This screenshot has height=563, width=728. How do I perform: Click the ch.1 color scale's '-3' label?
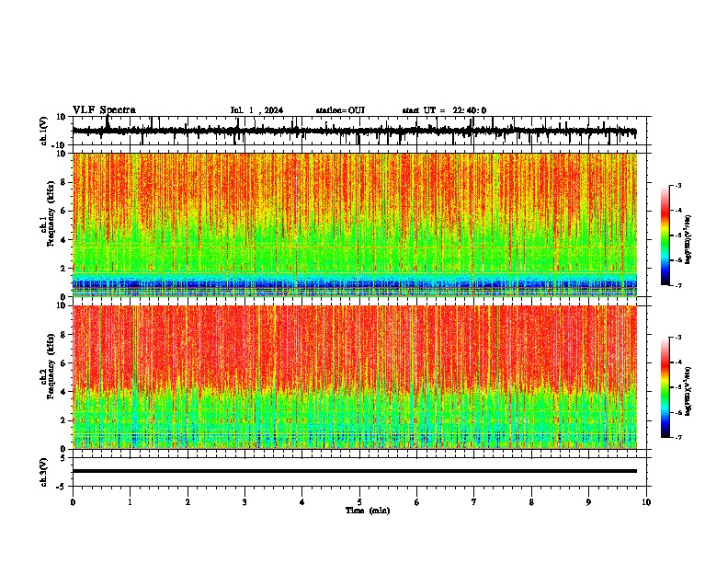pyautogui.click(x=677, y=186)
